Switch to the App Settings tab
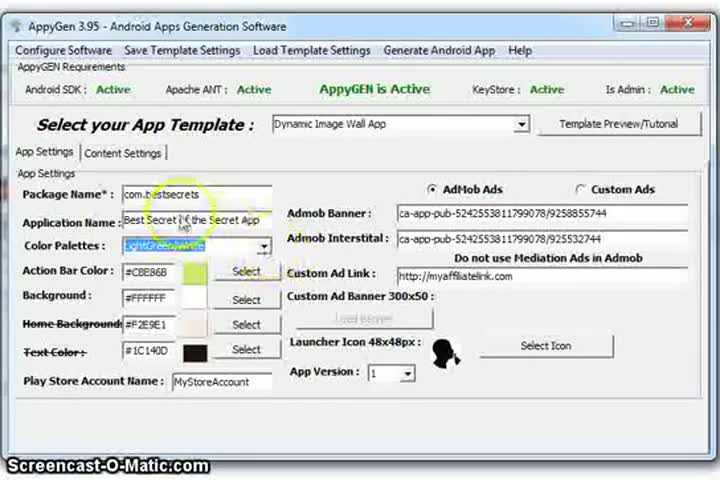 (45, 152)
